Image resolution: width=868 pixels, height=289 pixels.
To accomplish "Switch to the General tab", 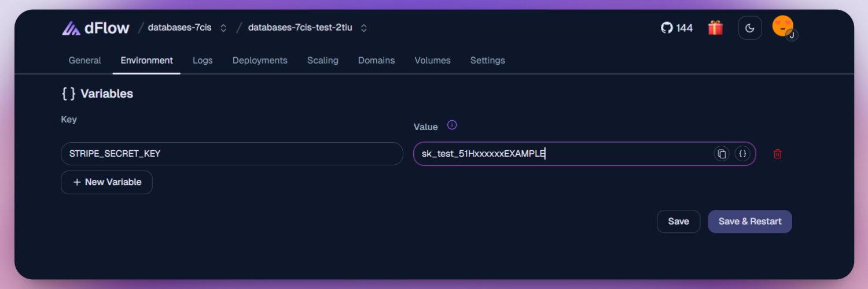I will click(x=84, y=60).
